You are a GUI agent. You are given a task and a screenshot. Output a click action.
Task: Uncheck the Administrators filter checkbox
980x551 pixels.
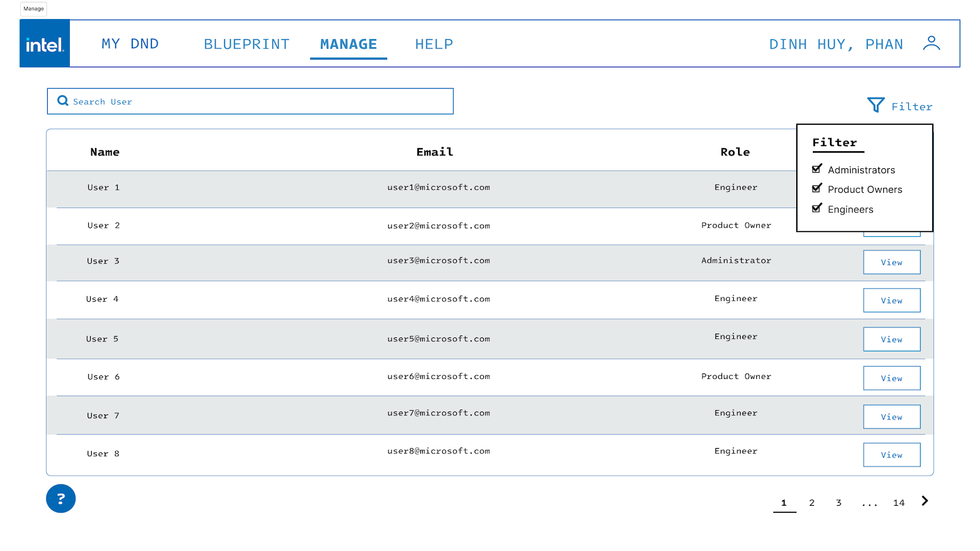click(816, 169)
